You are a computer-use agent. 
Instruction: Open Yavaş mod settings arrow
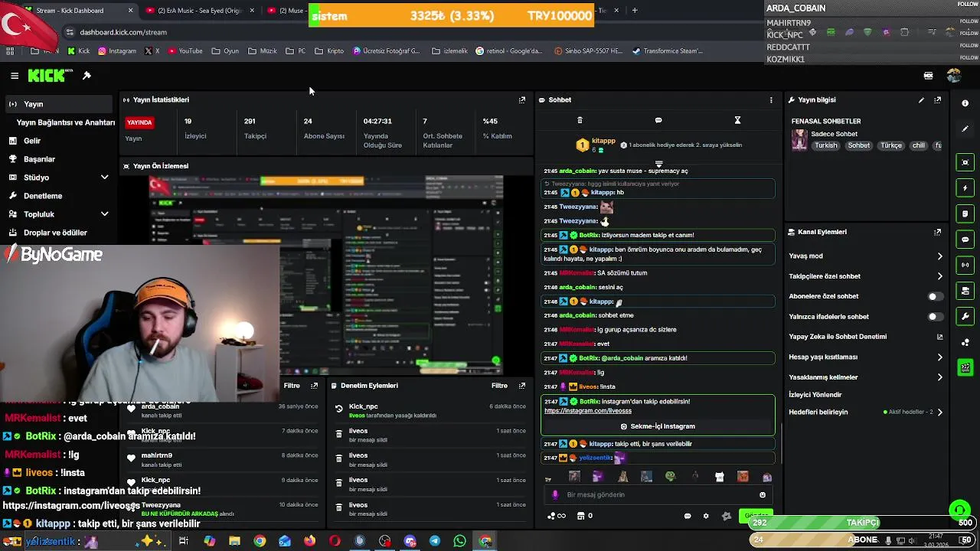(940, 256)
